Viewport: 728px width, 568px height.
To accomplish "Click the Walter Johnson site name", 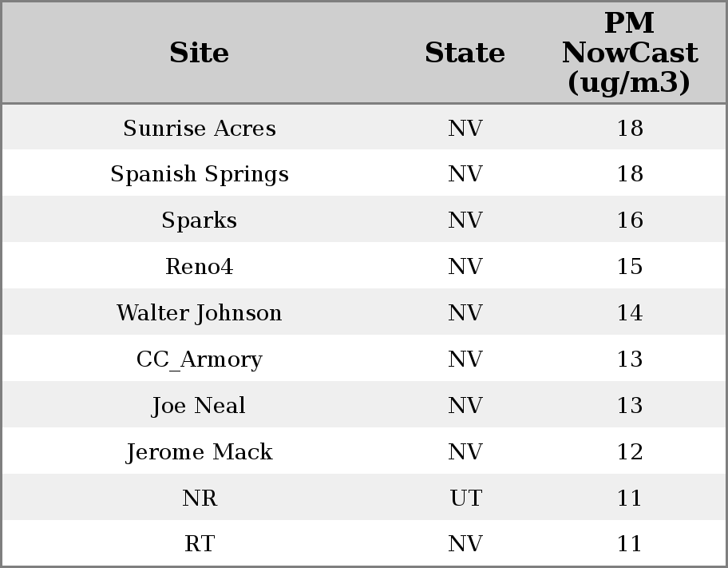I will tap(200, 313).
